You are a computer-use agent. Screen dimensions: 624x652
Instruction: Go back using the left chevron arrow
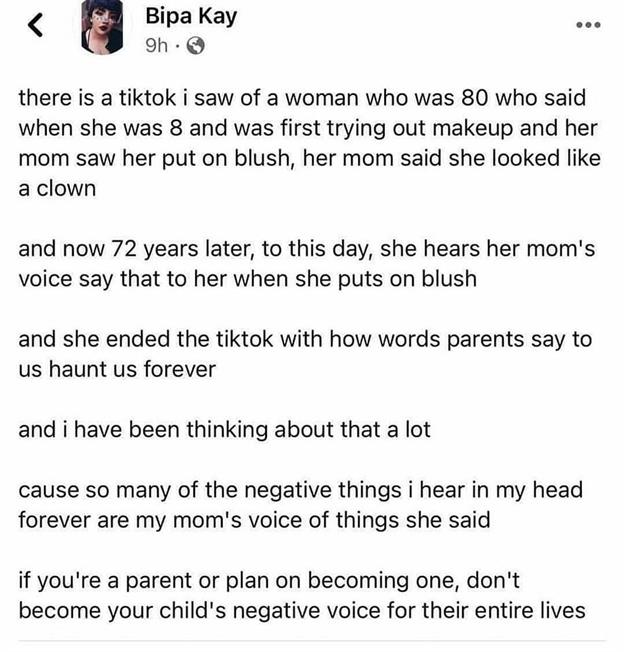(x=36, y=25)
